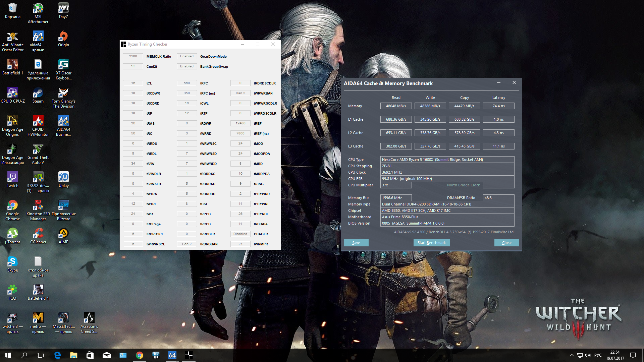Click AIDA64 icon in the taskbar
644x362 pixels.
(x=172, y=355)
